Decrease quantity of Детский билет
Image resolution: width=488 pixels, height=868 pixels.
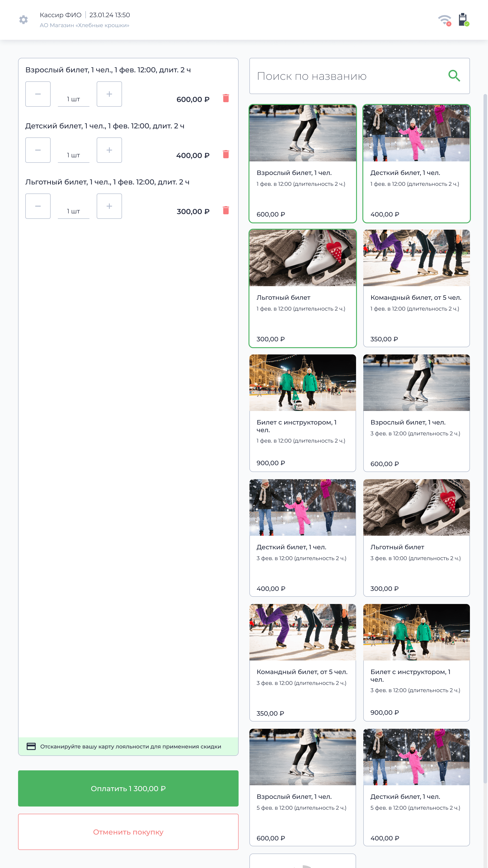point(38,150)
